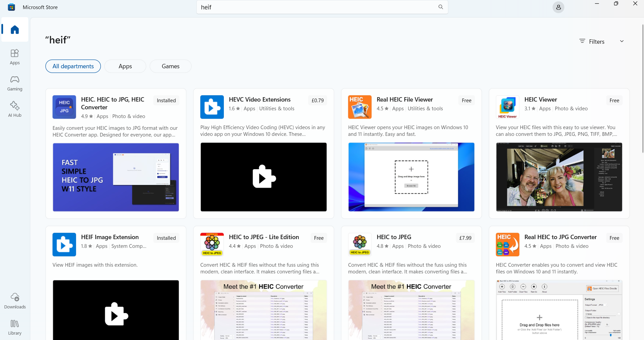This screenshot has height=340, width=644.
Task: Open the HEVC Video Extensions title
Action: tap(259, 100)
